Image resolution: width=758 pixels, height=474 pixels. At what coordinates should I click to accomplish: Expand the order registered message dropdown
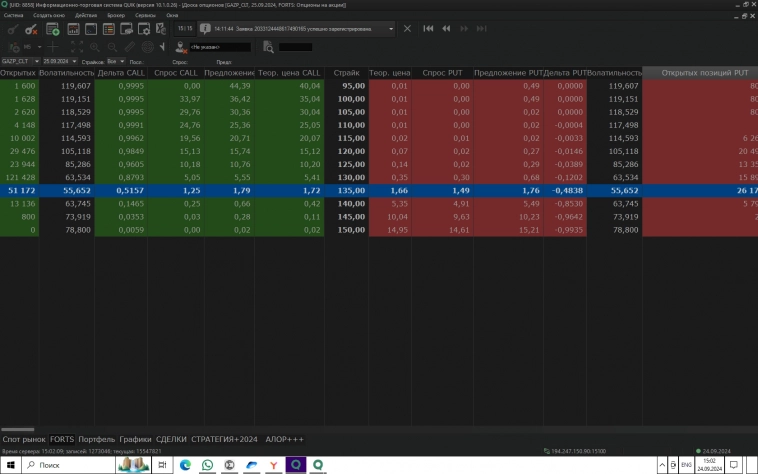390,29
